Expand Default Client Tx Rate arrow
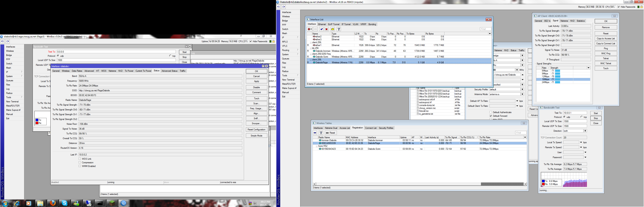Screen dimensions: 644x207 point(517,106)
